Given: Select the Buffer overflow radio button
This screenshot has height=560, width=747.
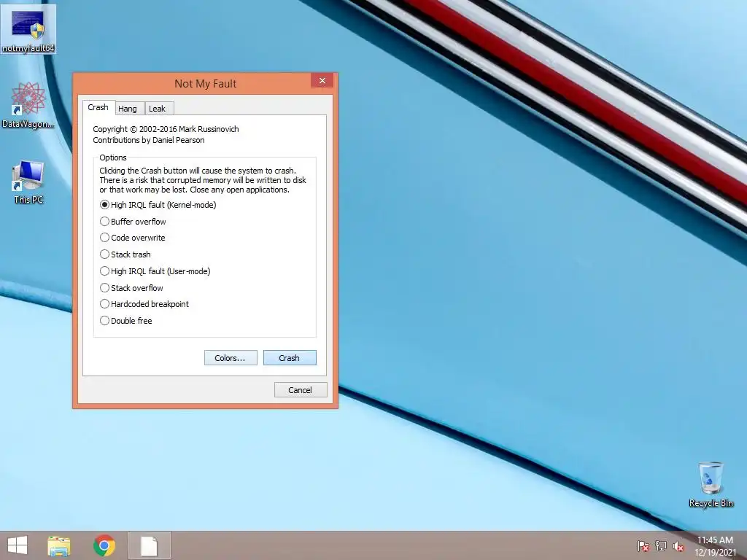Looking at the screenshot, I should [x=133, y=222].
